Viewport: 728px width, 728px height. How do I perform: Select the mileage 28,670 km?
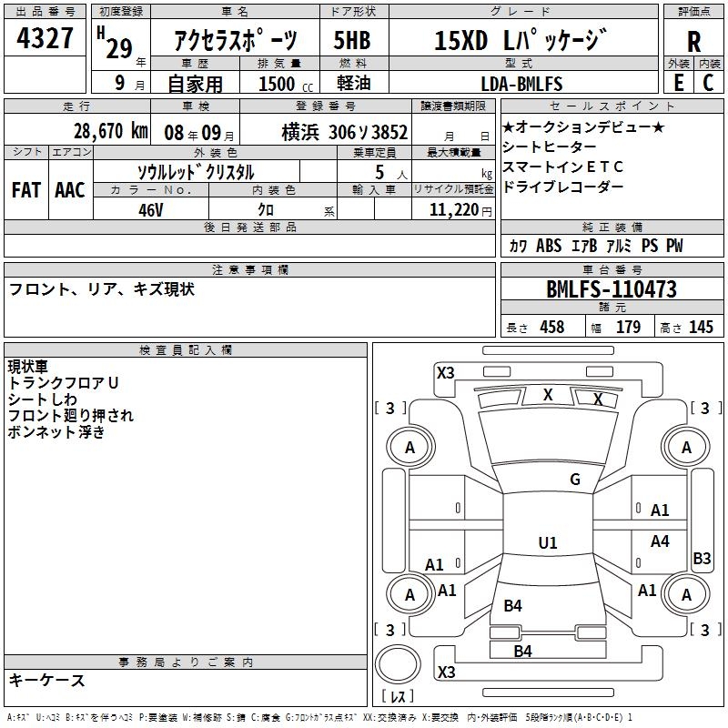[111, 131]
